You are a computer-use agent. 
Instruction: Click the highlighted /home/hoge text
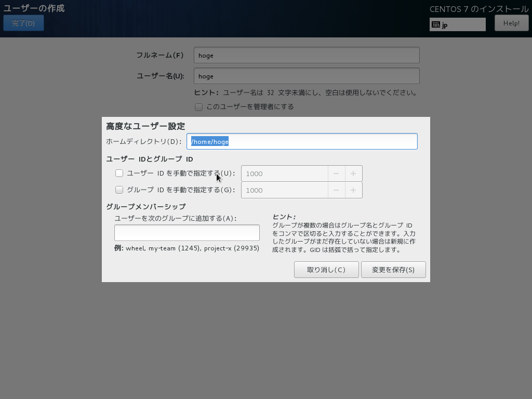(x=209, y=141)
